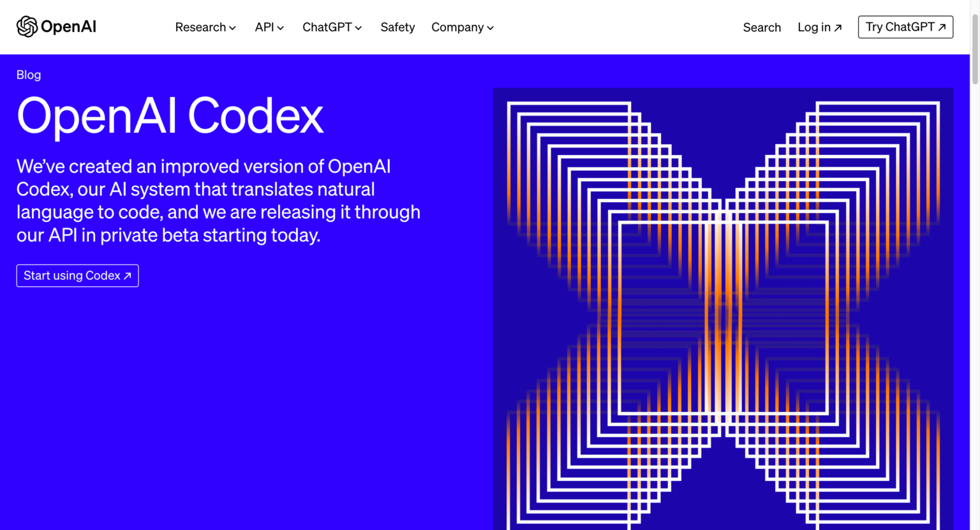Click the OpenAI Codex headline
The width and height of the screenshot is (980, 530).
[x=170, y=116]
